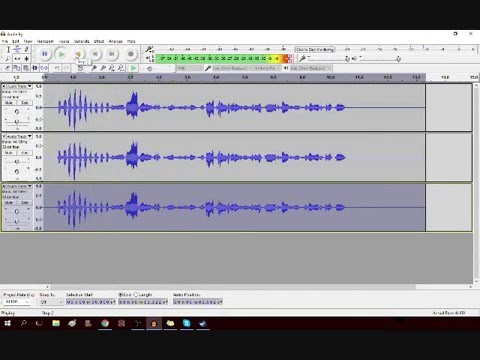Image resolution: width=480 pixels, height=360 pixels.
Task: Select the Time Shift tool
Action: [x=17, y=59]
